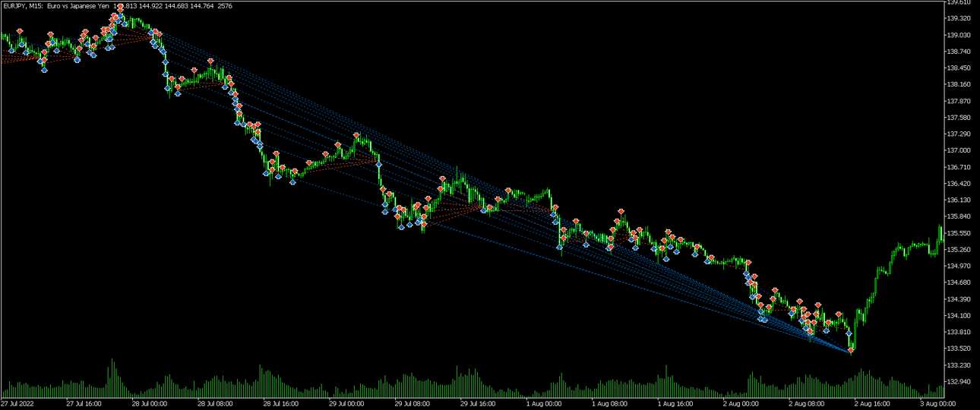Click the 138.160 price axis label

point(958,84)
